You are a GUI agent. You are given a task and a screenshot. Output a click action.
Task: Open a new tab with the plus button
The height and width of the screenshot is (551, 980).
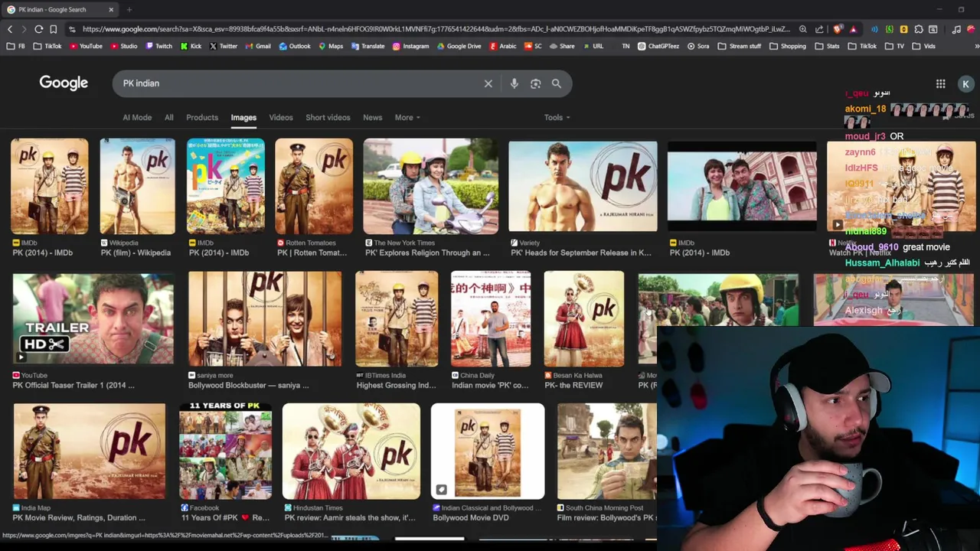click(129, 10)
